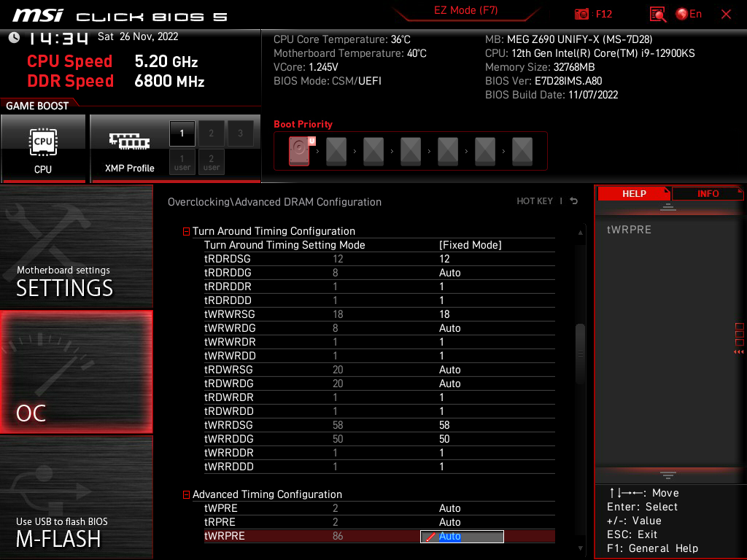This screenshot has width=747, height=560.
Task: Click the clock icon beside the time
Action: (15, 37)
